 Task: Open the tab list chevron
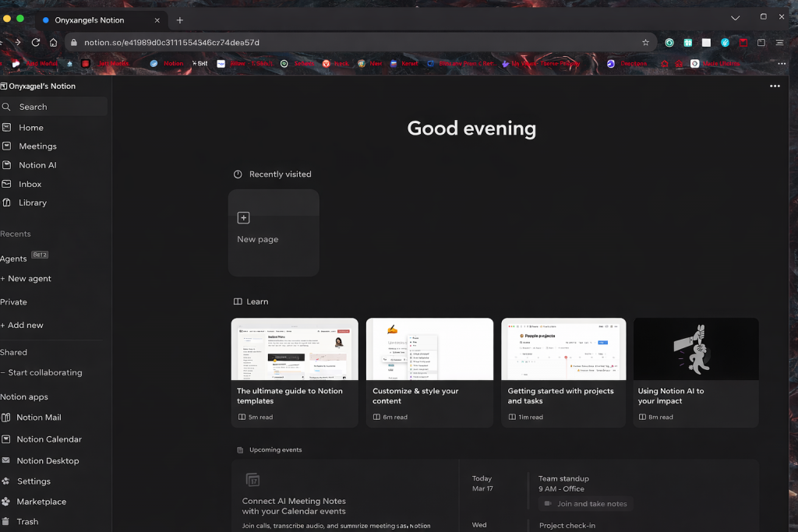click(736, 18)
